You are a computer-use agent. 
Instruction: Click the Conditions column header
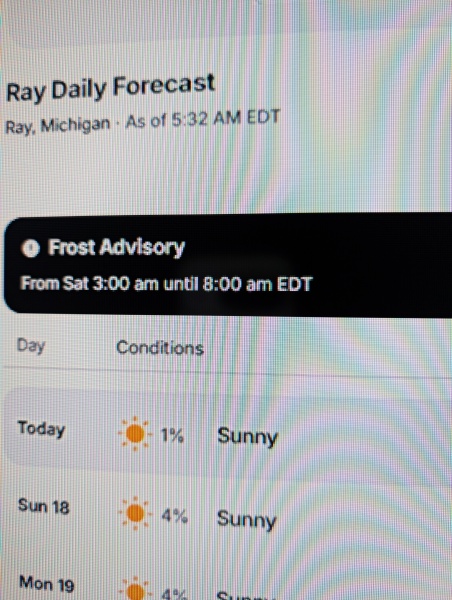click(x=160, y=347)
